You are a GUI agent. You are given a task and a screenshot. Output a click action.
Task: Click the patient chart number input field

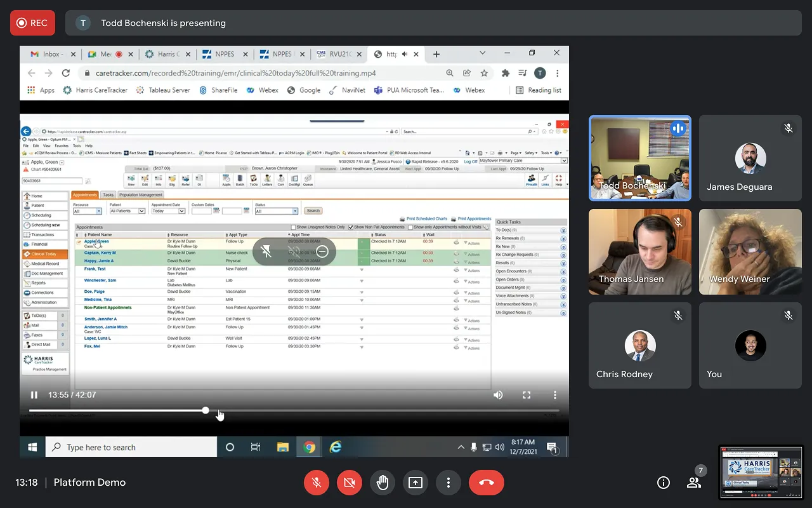click(x=53, y=181)
